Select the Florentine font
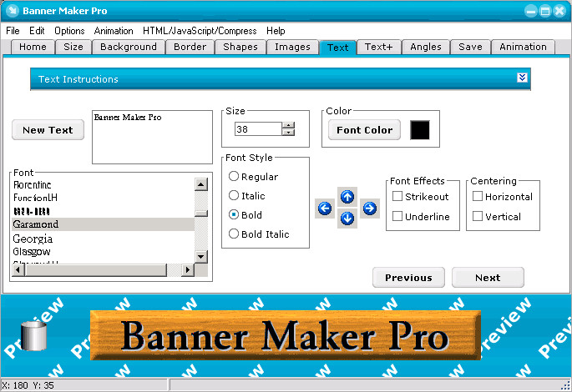The width and height of the screenshot is (572, 392). 104,185
